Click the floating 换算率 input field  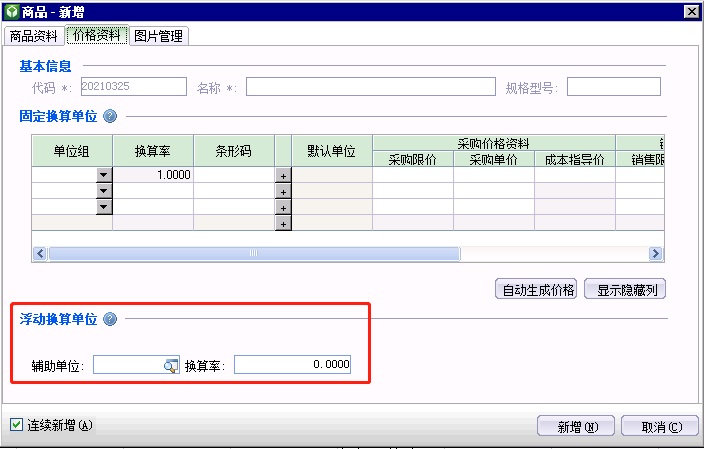(x=292, y=366)
